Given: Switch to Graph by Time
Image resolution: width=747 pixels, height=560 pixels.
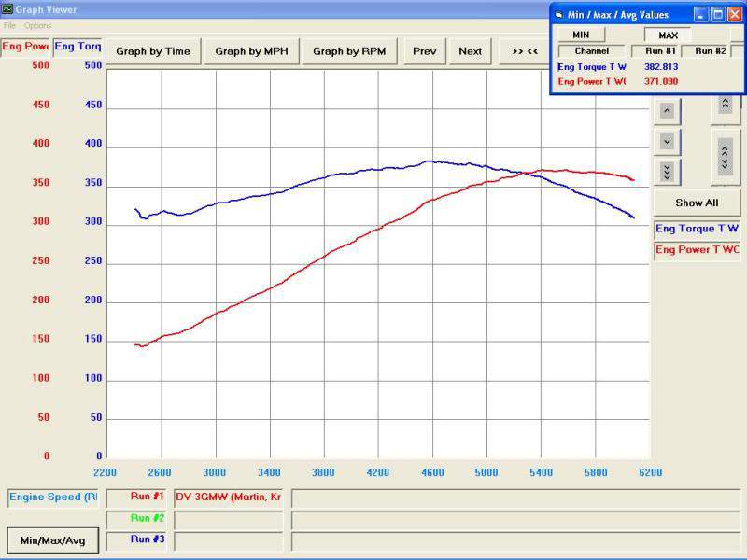Looking at the screenshot, I should (153, 51).
